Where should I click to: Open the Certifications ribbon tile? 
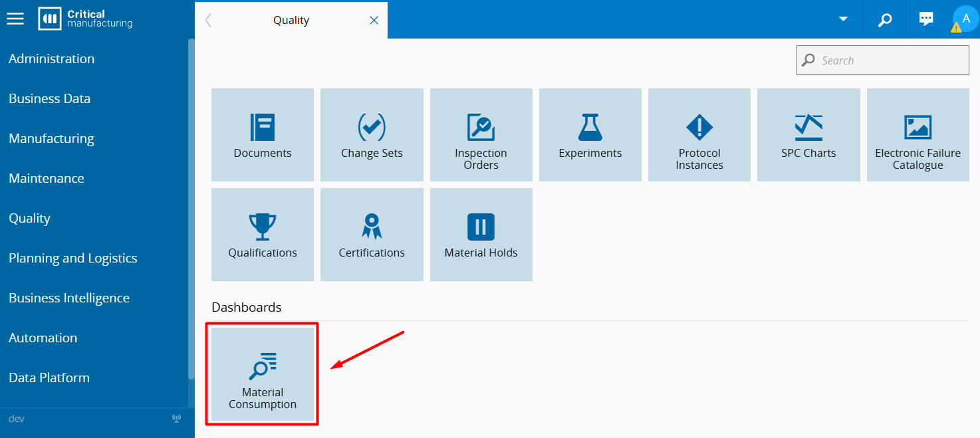pos(372,235)
